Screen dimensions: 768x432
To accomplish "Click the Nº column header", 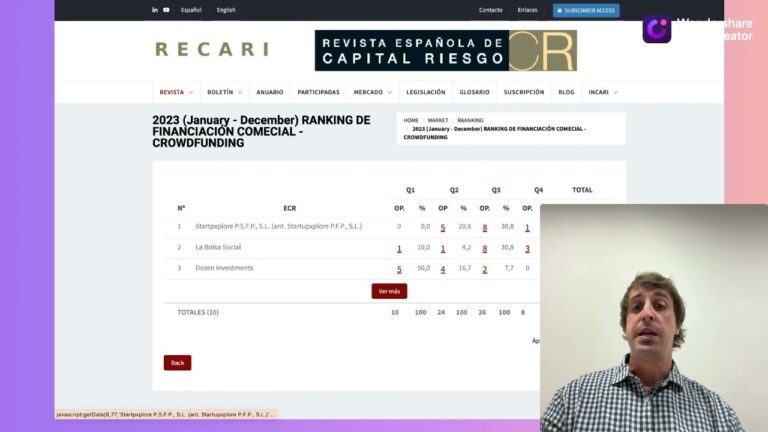I will pyautogui.click(x=181, y=208).
